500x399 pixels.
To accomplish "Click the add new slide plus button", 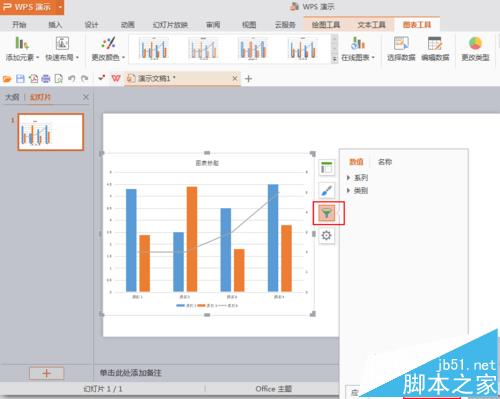I will pyautogui.click(x=46, y=373).
